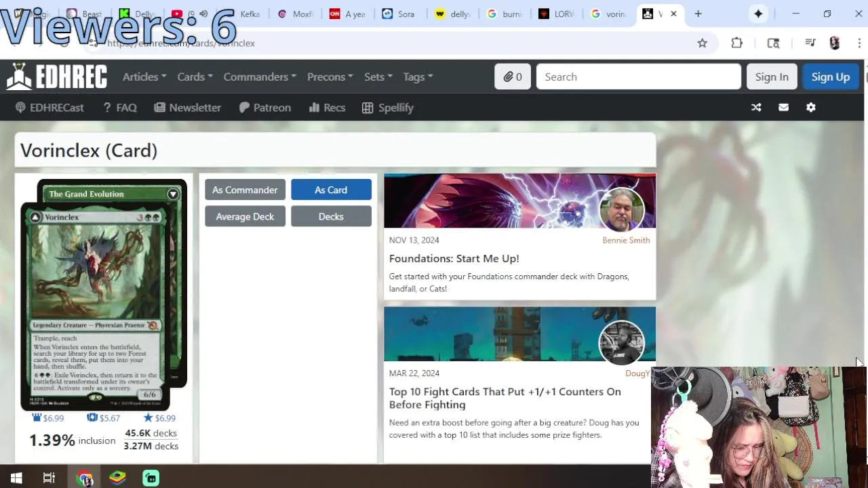868x488 pixels.
Task: Switch to the 'vorin' Google search tab
Action: pyautogui.click(x=609, y=14)
